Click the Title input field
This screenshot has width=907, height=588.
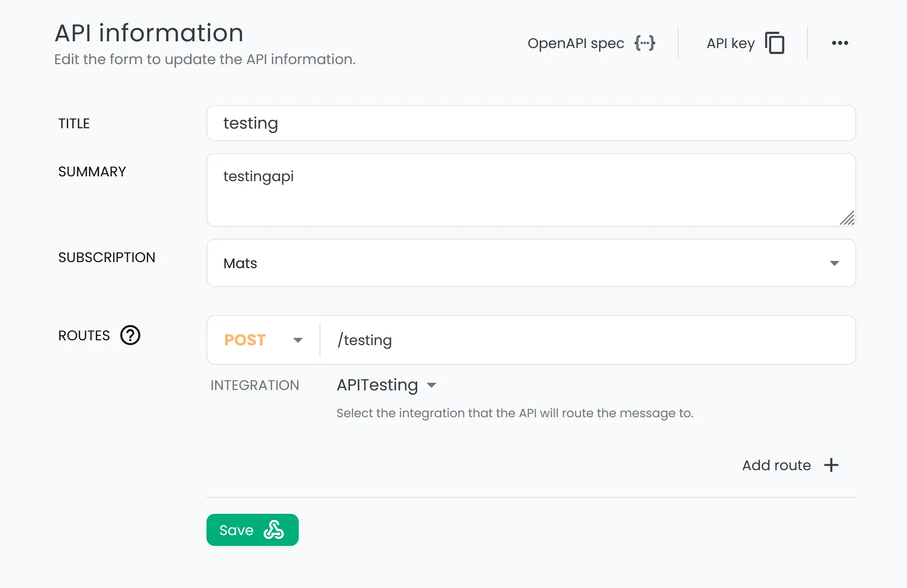(x=531, y=123)
